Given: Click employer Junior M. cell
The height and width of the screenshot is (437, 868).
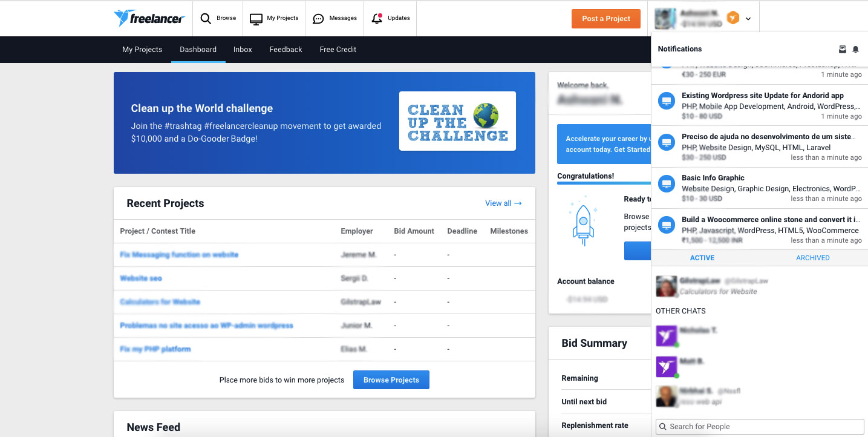Looking at the screenshot, I should [357, 326].
